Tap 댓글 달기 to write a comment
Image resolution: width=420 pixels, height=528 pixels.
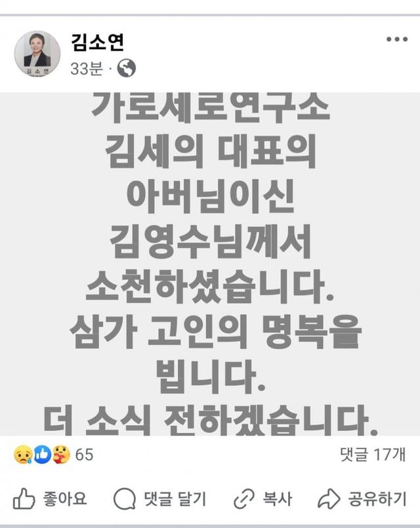(175, 498)
